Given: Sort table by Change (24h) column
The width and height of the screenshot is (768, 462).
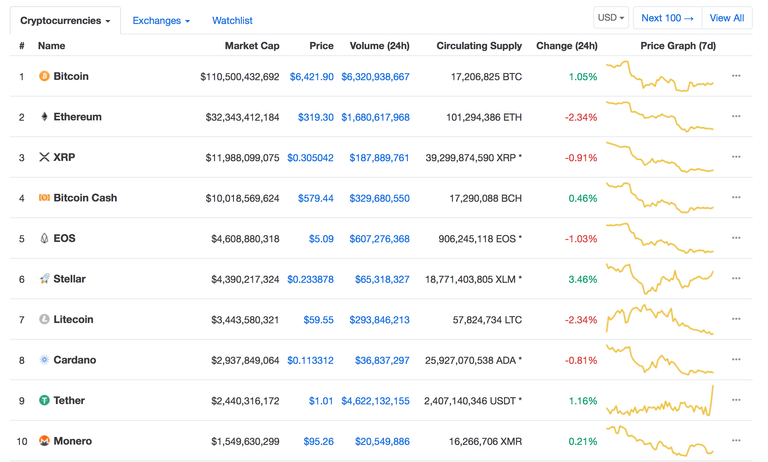Looking at the screenshot, I should tap(567, 46).
